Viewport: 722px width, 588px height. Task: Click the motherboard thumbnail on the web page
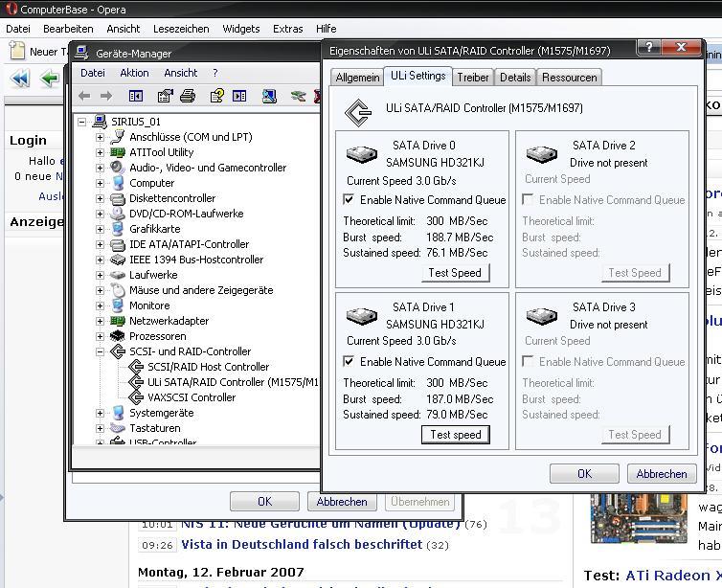point(639,517)
